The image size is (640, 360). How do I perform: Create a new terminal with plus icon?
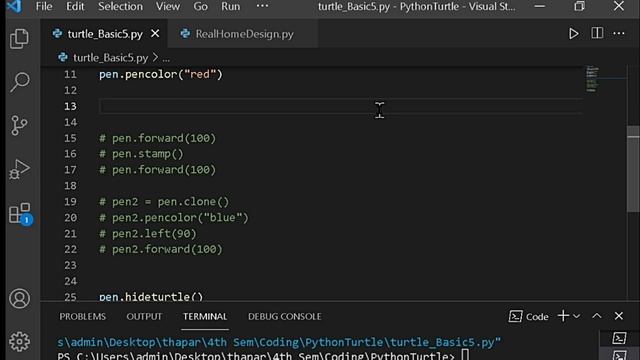click(x=563, y=316)
